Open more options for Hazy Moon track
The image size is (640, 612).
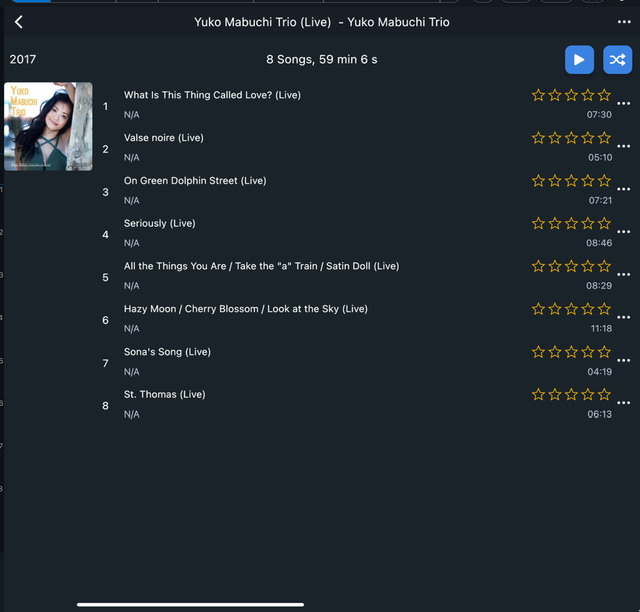coord(624,318)
